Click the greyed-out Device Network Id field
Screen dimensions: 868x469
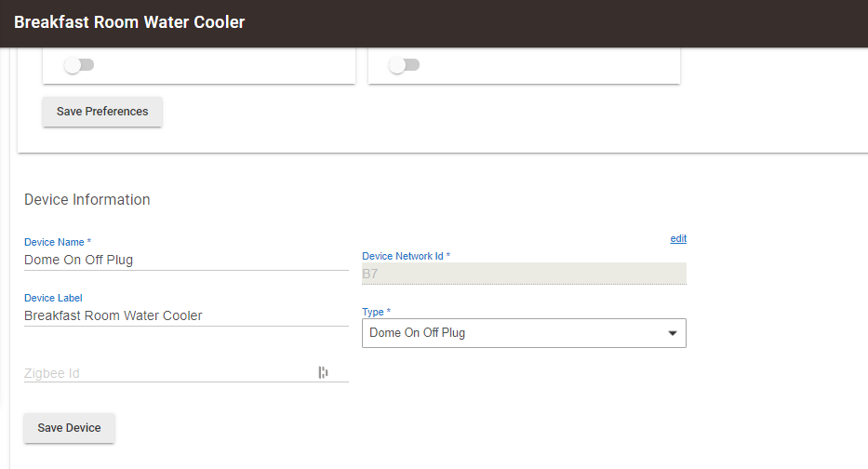[523, 274]
